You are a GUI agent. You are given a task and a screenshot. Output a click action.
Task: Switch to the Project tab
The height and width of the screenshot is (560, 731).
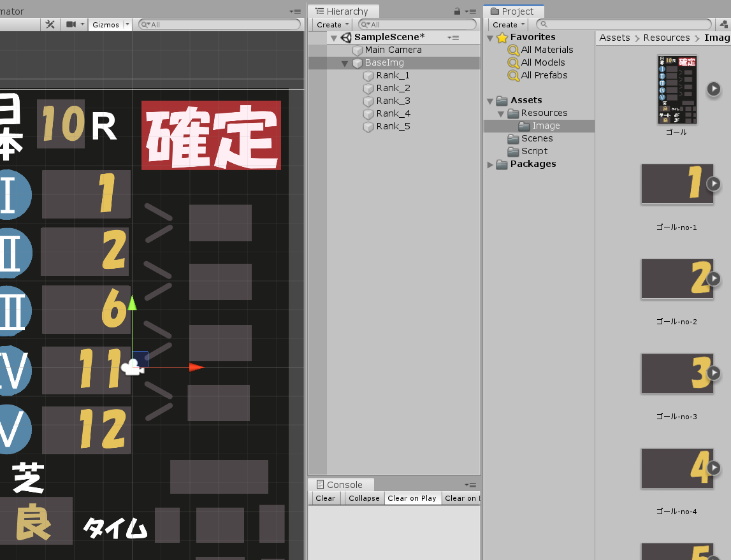point(513,11)
